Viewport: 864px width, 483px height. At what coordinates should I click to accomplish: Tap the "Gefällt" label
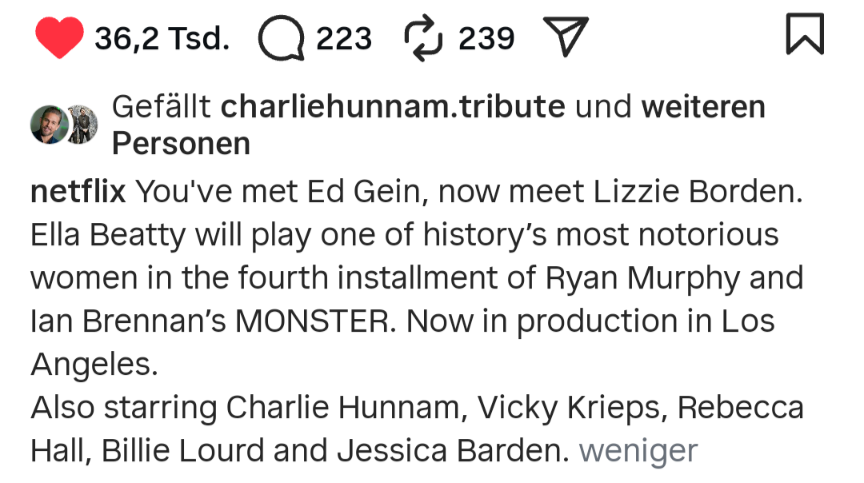161,106
